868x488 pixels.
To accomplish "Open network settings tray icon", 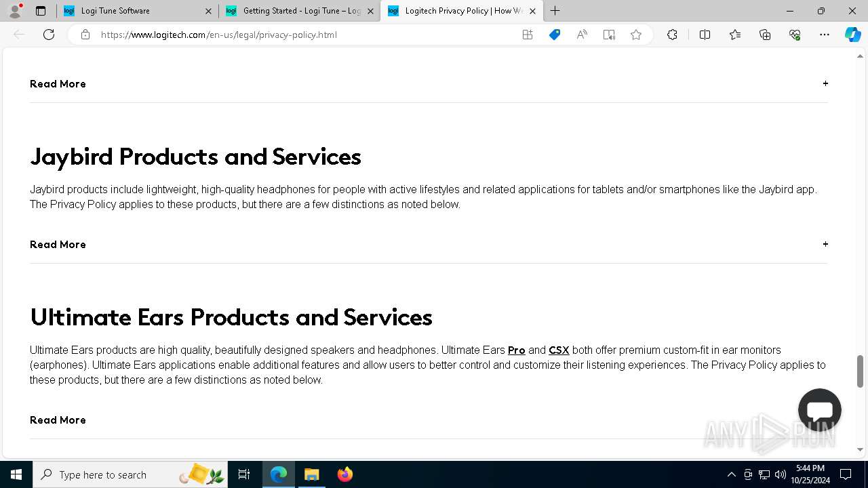I will [764, 474].
